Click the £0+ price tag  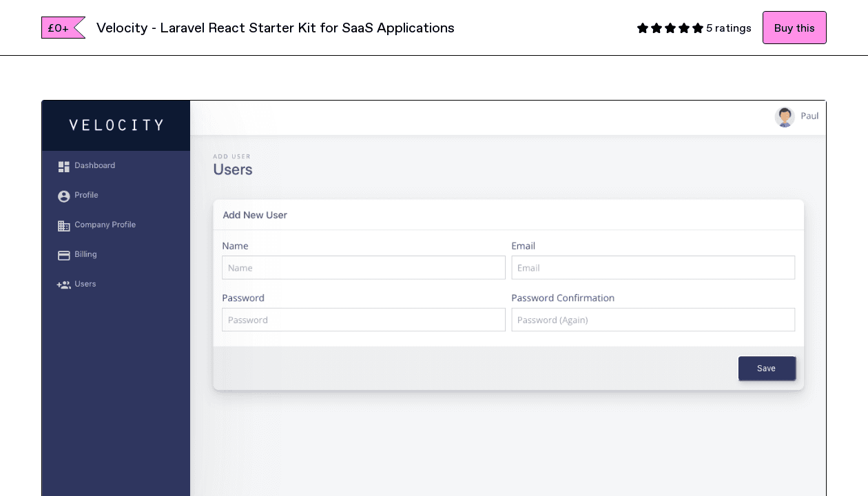click(x=59, y=28)
